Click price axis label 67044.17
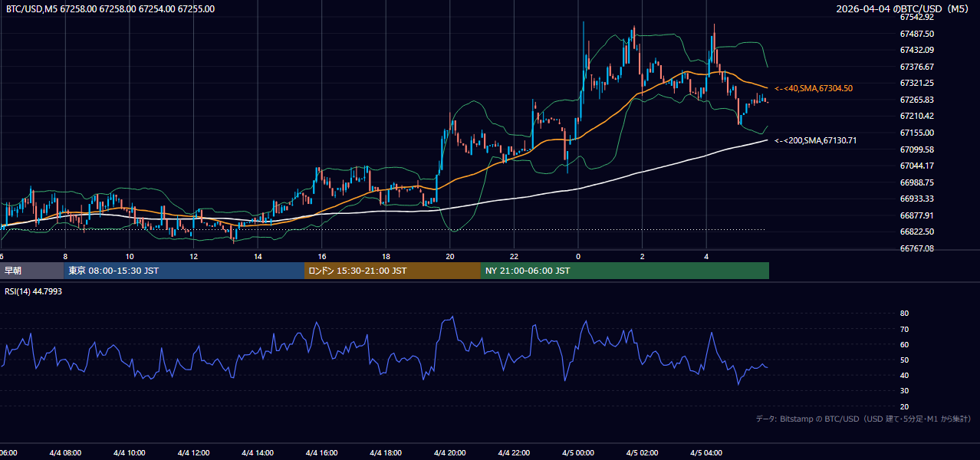Screen dimensions: 980x460 (x=916, y=166)
